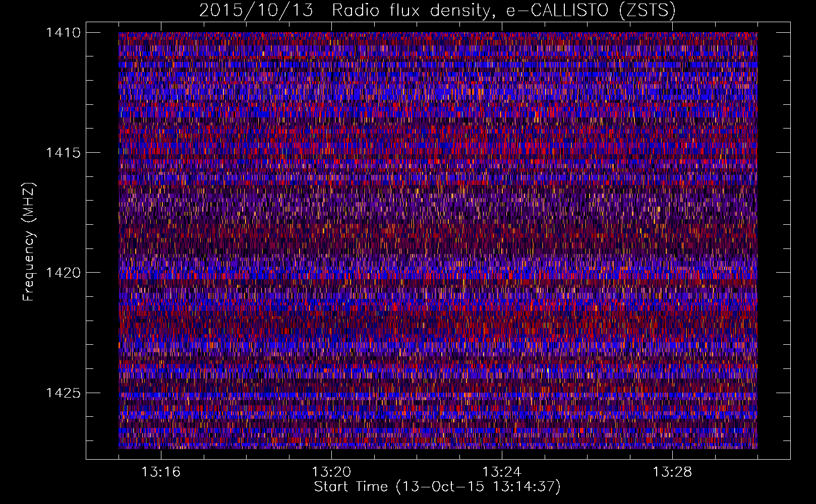Screen dimensions: 816x504
Task: Click the 1415 frequency axis label
Action: pyautogui.click(x=63, y=153)
